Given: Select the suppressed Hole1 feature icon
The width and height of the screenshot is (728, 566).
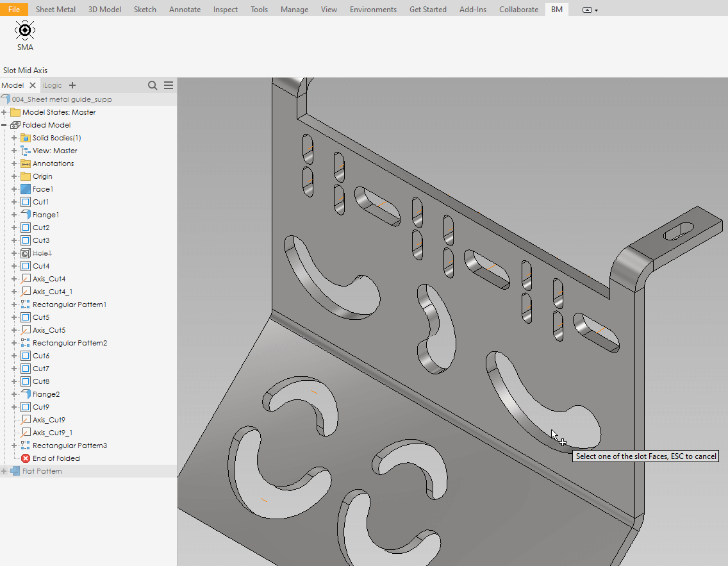Looking at the screenshot, I should tap(26, 253).
